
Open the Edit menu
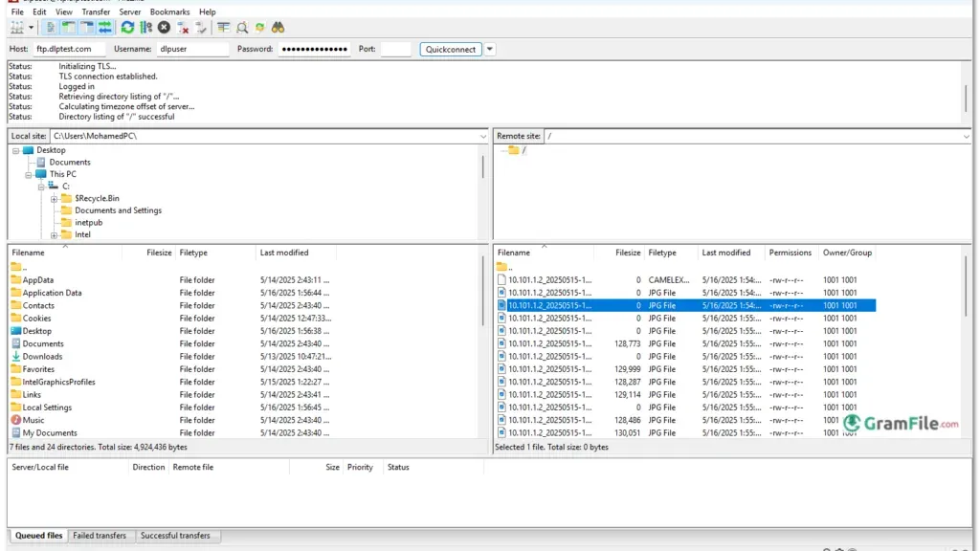click(x=39, y=11)
